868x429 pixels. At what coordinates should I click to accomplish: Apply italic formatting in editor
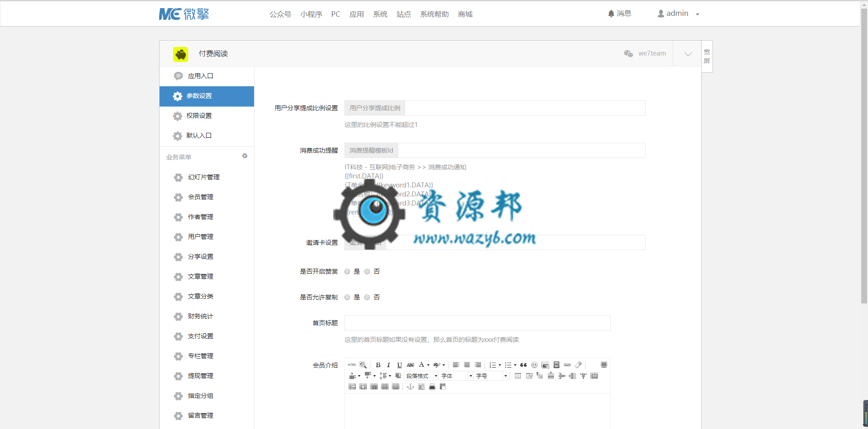[388, 365]
